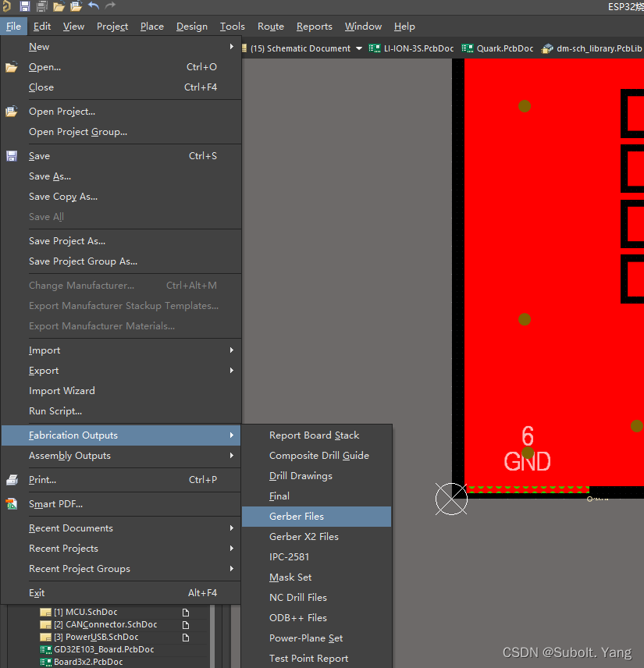The width and height of the screenshot is (644, 668).
Task: Click the Save icon in quick access toolbar
Action: tap(25, 6)
